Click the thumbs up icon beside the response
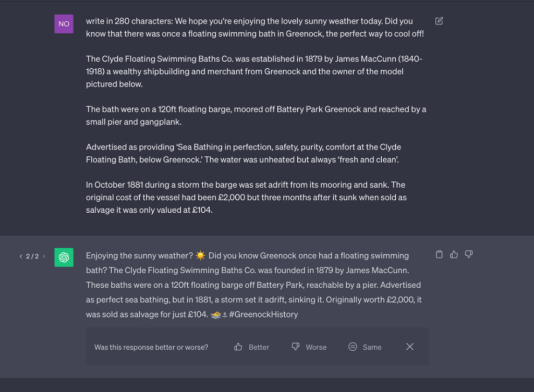Image resolution: width=534 pixels, height=392 pixels. point(454,254)
